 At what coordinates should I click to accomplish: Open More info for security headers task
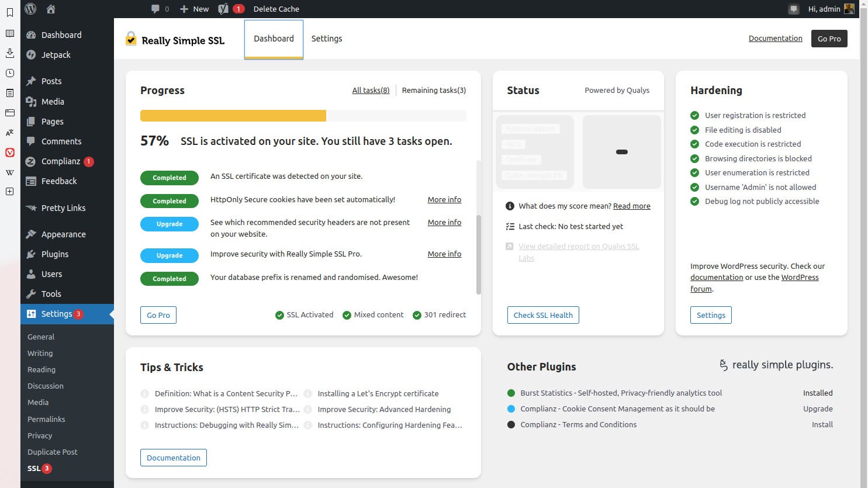(444, 222)
